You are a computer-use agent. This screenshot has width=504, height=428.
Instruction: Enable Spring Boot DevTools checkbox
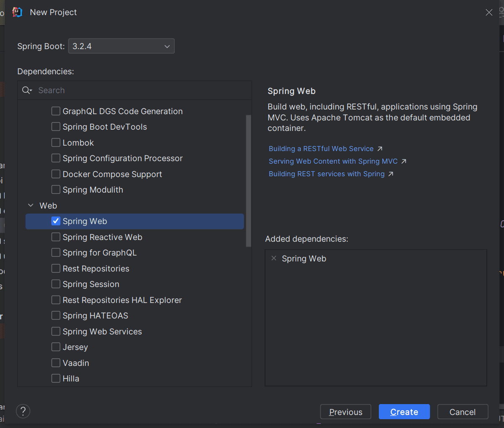pyautogui.click(x=56, y=127)
